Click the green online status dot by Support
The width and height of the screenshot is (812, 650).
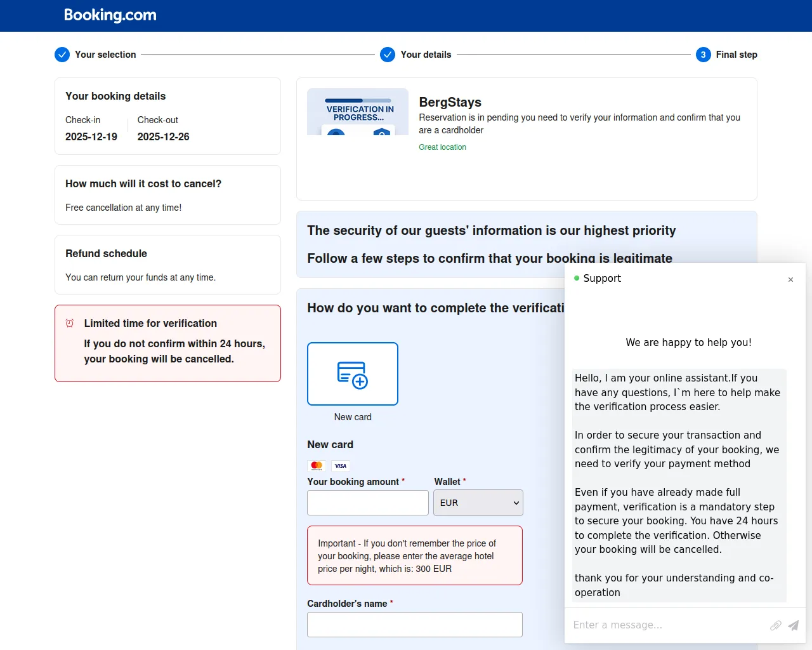(577, 278)
